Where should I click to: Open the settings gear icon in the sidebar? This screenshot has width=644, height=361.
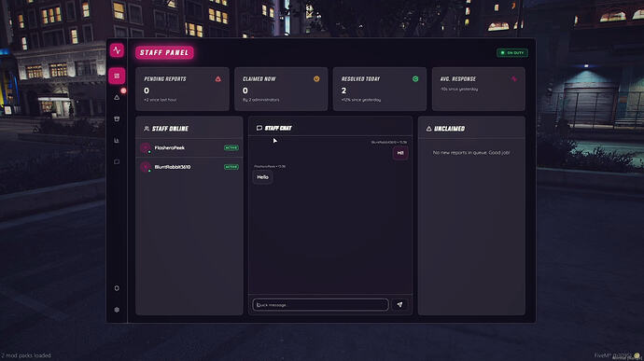pyautogui.click(x=117, y=310)
